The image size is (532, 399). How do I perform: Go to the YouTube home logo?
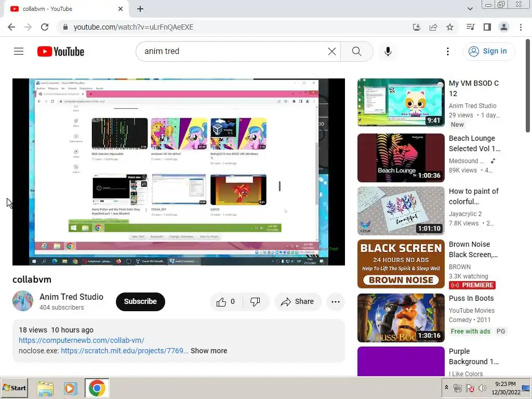pyautogui.click(x=61, y=51)
